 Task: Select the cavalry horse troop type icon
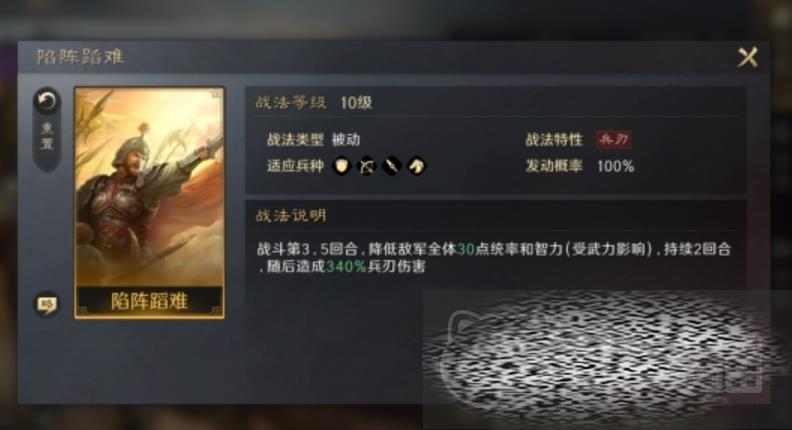[x=417, y=166]
